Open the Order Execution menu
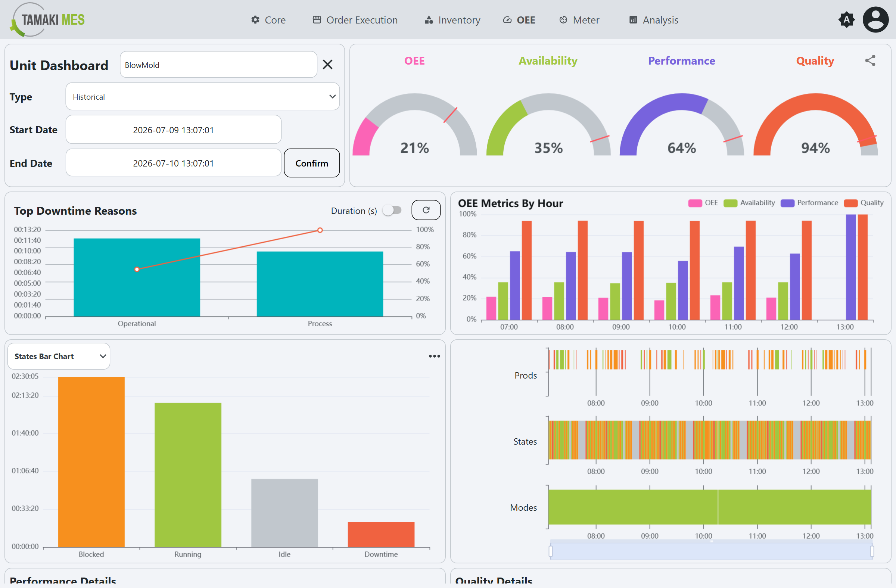The image size is (896, 588). [x=355, y=20]
